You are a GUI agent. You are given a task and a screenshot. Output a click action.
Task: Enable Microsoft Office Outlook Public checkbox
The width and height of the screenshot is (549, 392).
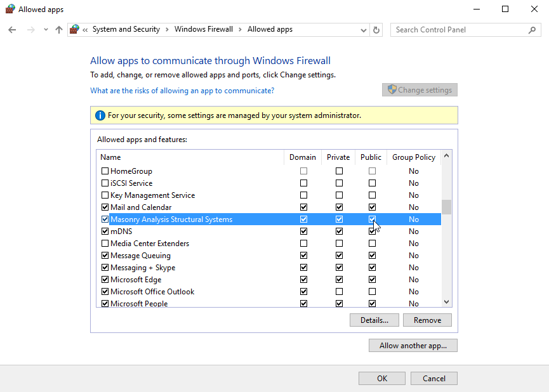coord(372,292)
